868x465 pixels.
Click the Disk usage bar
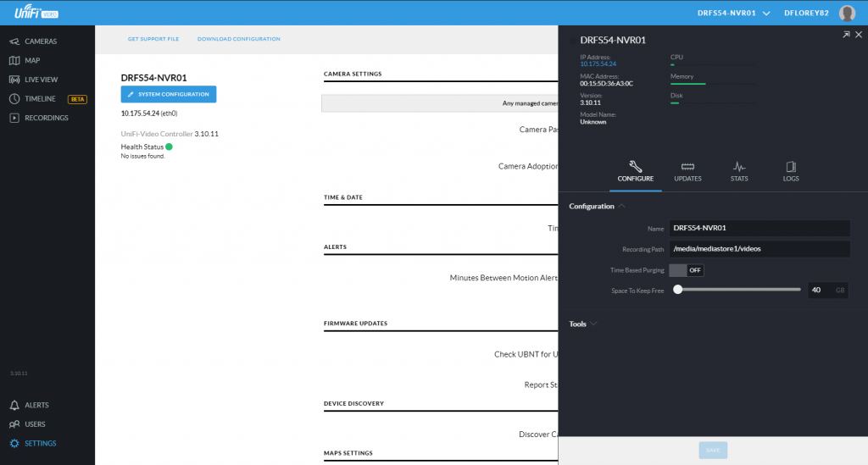click(x=713, y=102)
